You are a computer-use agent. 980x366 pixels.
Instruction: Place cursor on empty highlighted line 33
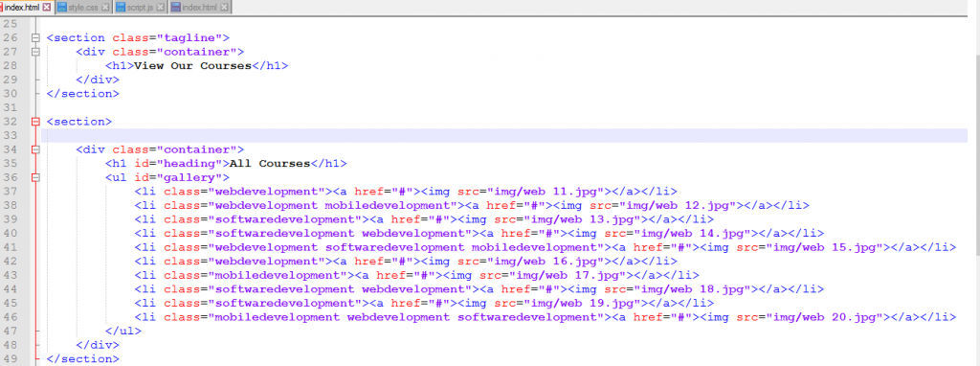point(503,136)
